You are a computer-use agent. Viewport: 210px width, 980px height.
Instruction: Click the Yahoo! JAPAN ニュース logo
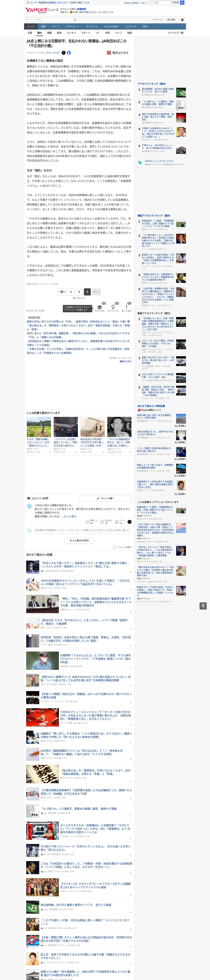point(42,10)
